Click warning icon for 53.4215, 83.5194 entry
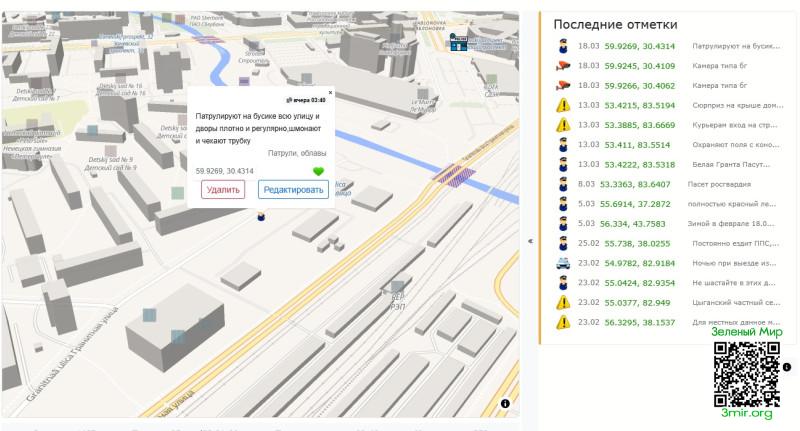The width and height of the screenshot is (800, 431). 563,105
